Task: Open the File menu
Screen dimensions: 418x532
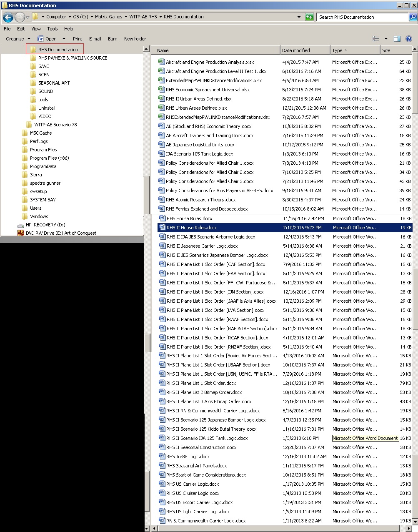Action: pyautogui.click(x=7, y=29)
